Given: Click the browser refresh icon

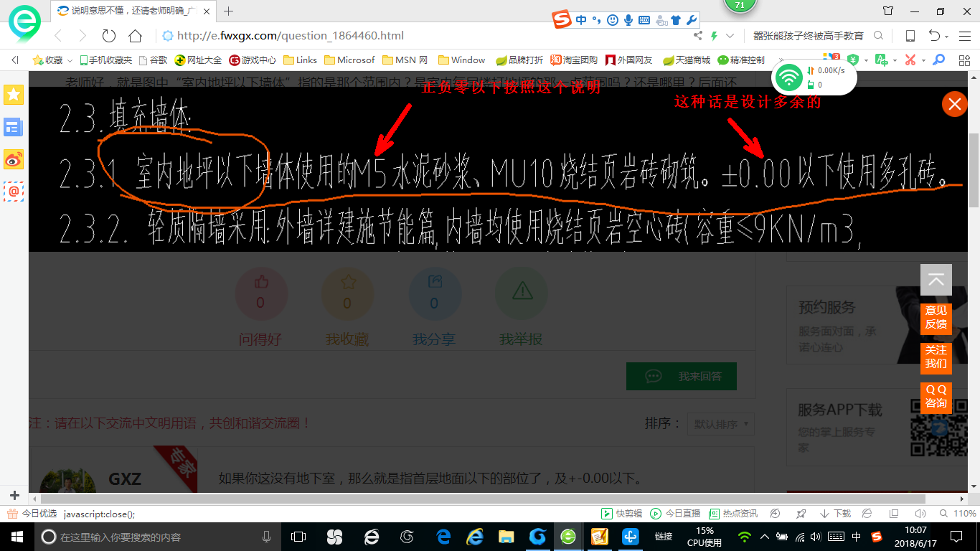Looking at the screenshot, I should (109, 36).
